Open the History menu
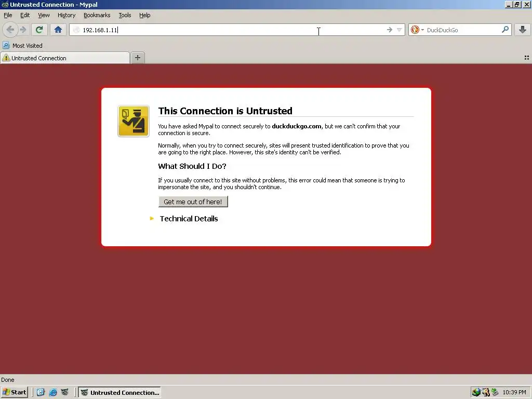This screenshot has height=399, width=532. pos(66,15)
